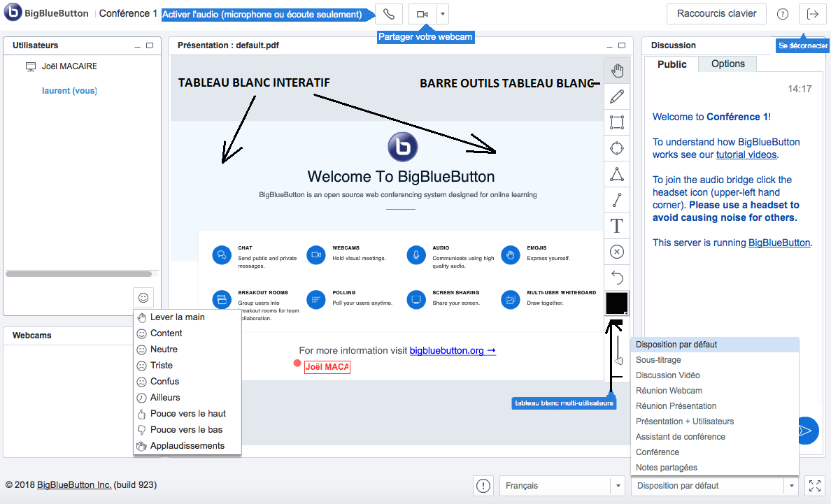This screenshot has width=831, height=504.
Task: Choose Confus emoji status
Action: pyautogui.click(x=187, y=381)
